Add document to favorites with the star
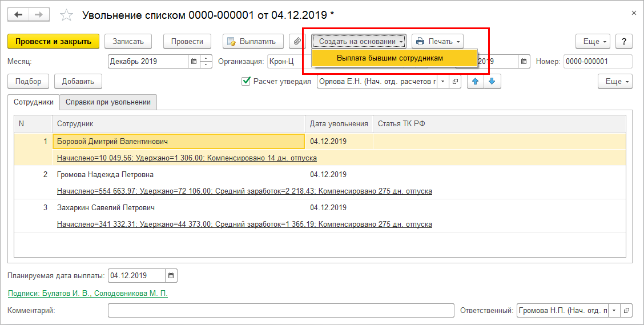 [67, 15]
